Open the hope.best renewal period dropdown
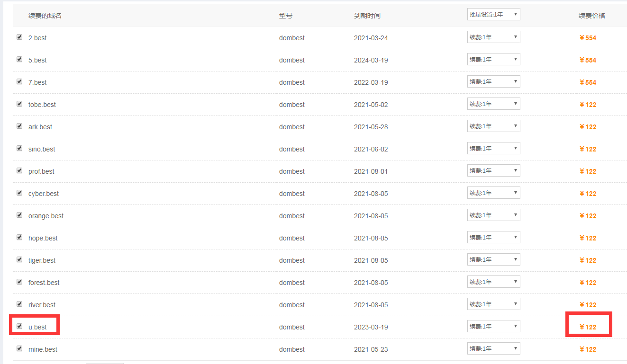This screenshot has height=364, width=627. (493, 238)
